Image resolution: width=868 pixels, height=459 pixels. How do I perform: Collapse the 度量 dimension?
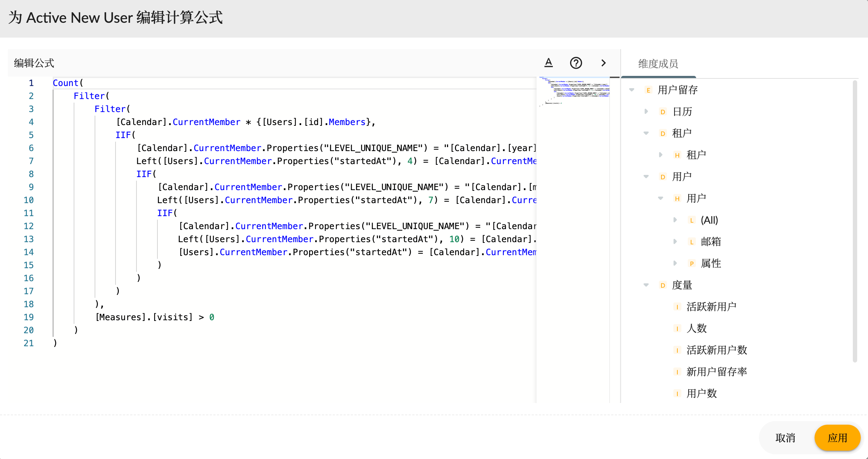point(646,285)
